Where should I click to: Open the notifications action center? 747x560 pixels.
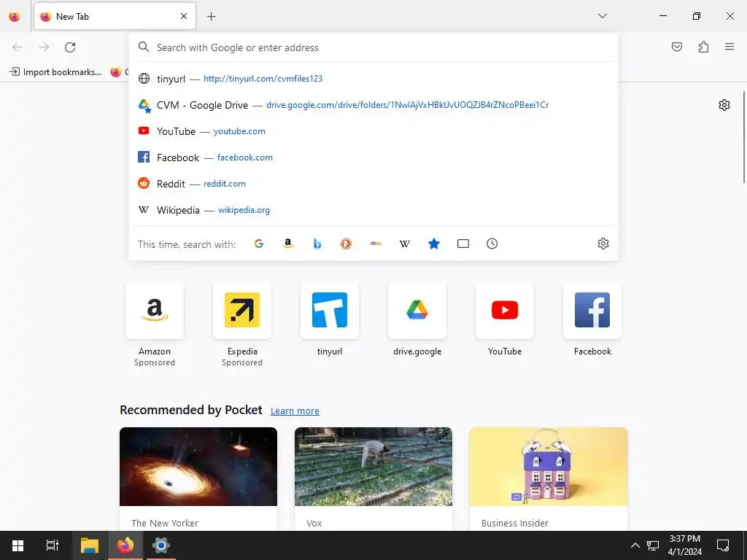click(x=723, y=545)
